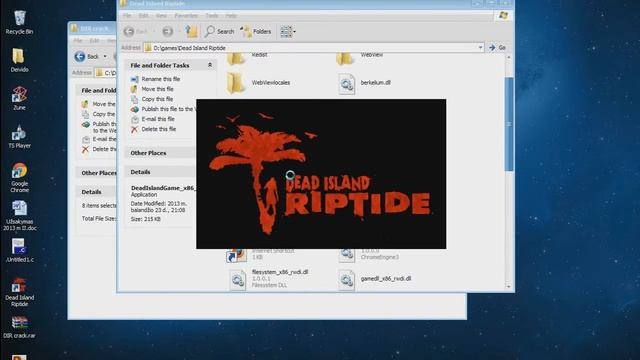The image size is (640, 360).
Task: Click Copy the selected items in DIR crack window
Action: (x=99, y=114)
